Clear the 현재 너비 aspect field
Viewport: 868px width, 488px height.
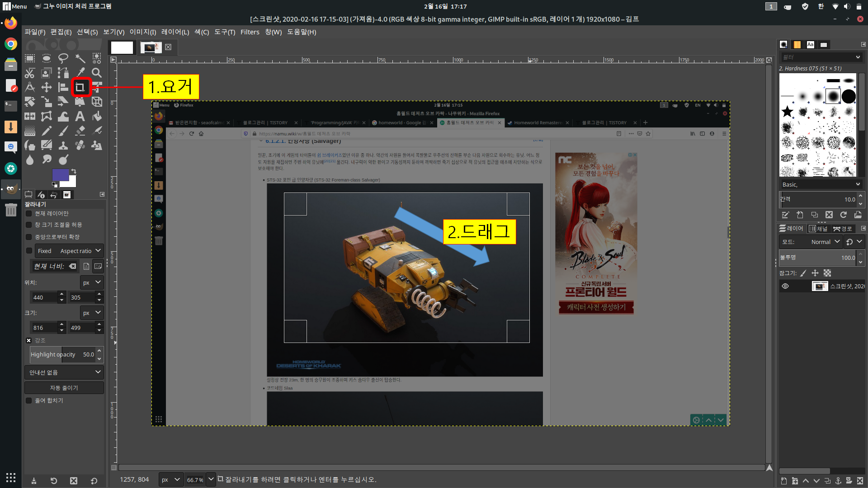(73, 267)
